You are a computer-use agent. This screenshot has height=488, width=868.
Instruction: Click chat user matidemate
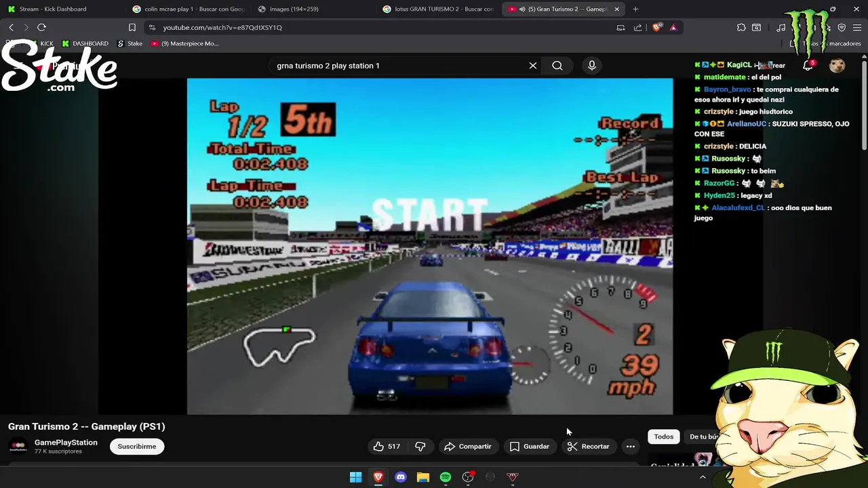pyautogui.click(x=724, y=77)
